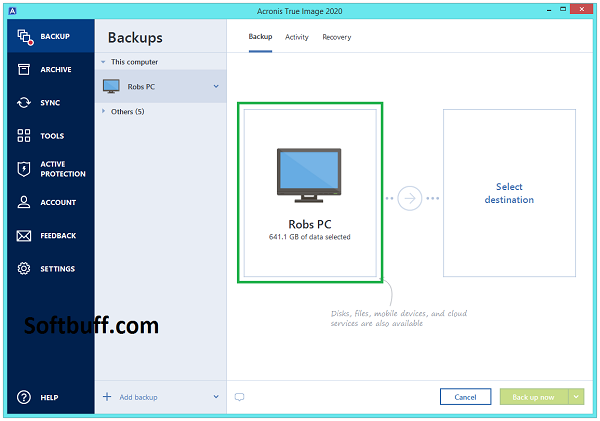Viewport: 600px width, 421px height.
Task: Select the Robs PC entry in backup list
Action: (x=161, y=86)
